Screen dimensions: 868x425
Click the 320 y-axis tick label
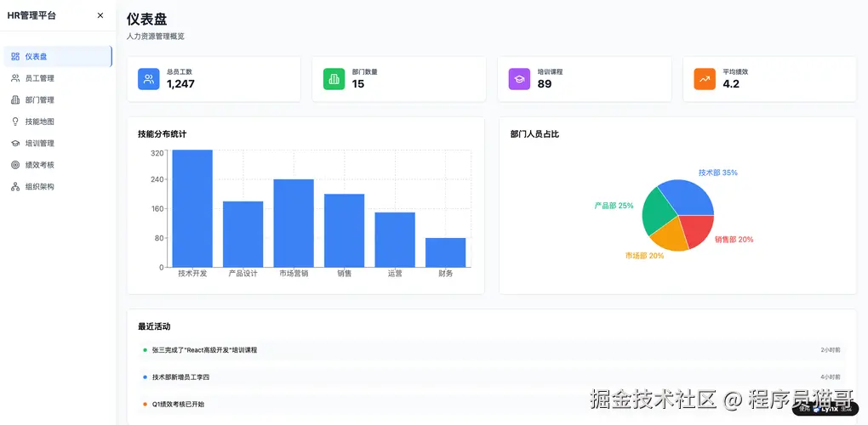[157, 153]
